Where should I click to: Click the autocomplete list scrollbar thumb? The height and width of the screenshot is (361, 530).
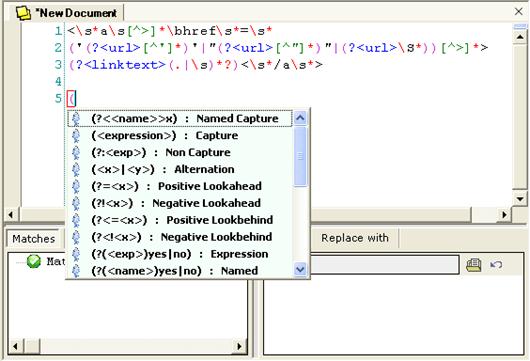point(300,157)
